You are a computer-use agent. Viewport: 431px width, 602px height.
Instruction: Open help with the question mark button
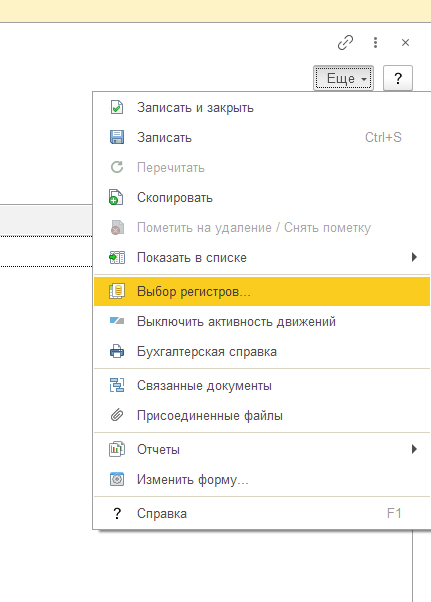398,78
